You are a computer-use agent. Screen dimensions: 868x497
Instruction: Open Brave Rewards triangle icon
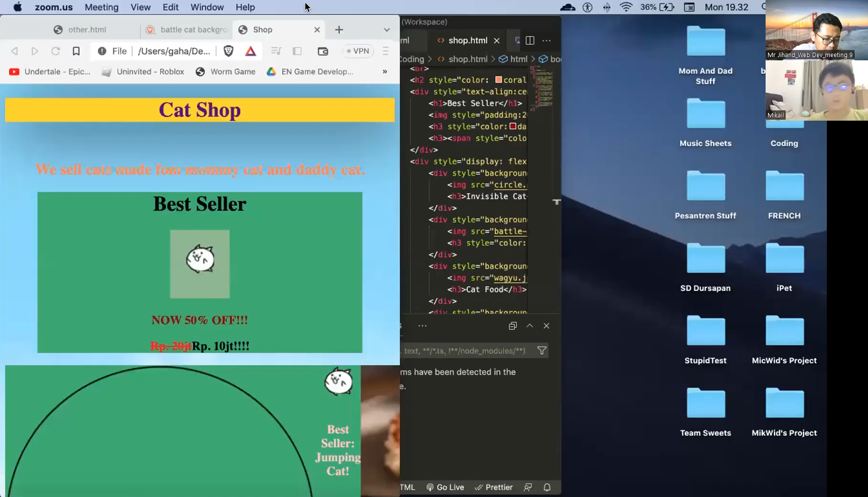point(250,51)
